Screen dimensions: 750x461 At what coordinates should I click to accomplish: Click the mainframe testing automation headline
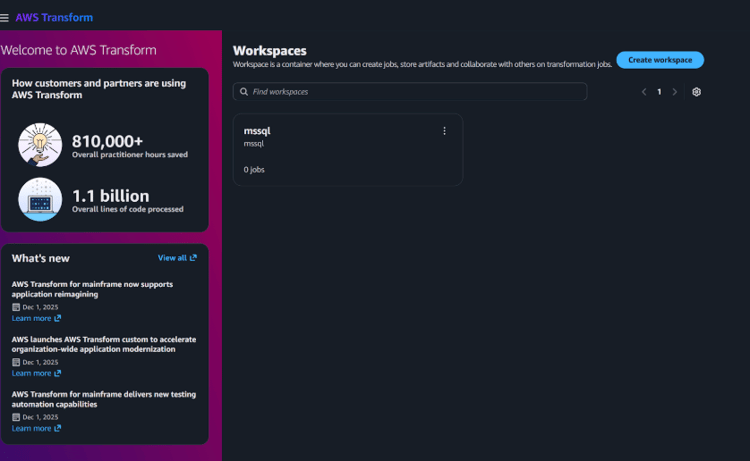[x=104, y=399]
